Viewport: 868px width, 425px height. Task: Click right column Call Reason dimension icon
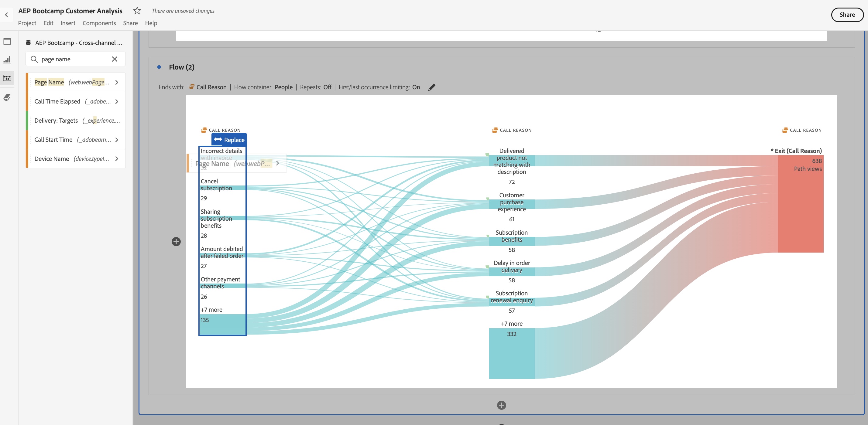[785, 130]
